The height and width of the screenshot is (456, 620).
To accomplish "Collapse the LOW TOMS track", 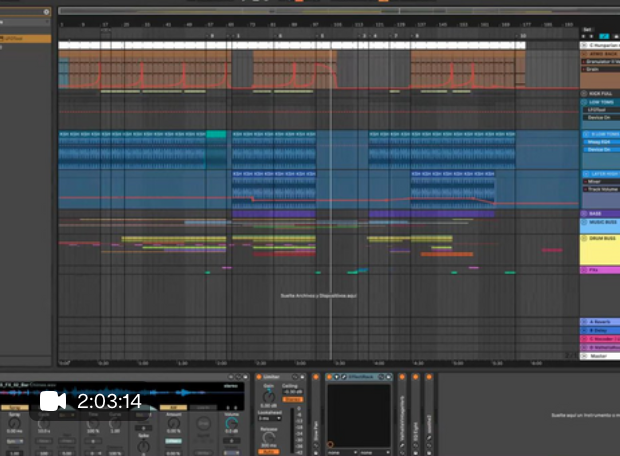I will [584, 102].
